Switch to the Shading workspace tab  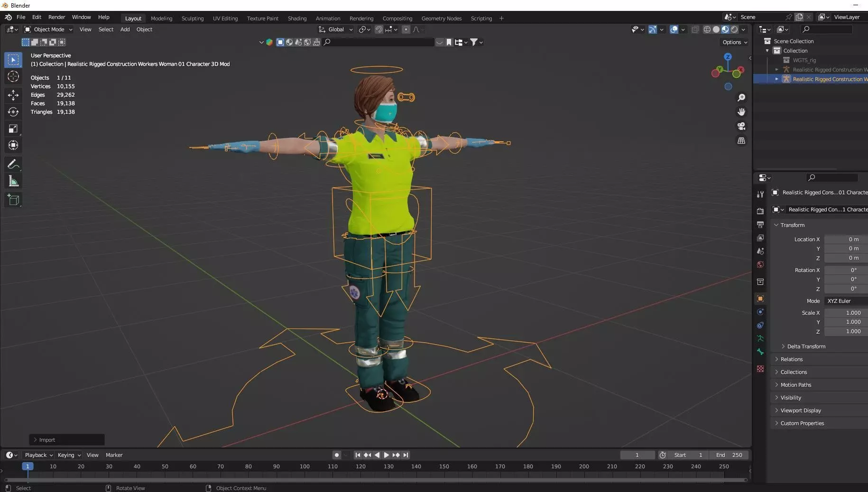(297, 18)
